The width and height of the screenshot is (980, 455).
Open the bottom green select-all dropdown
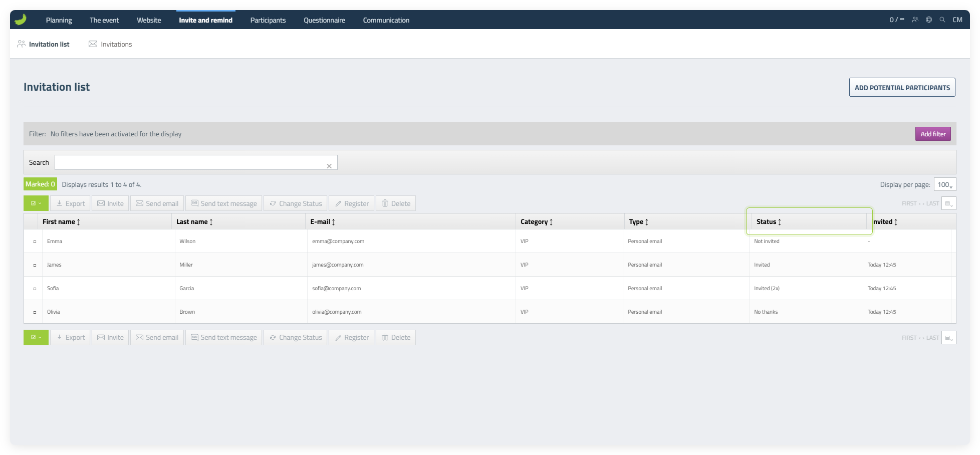click(x=36, y=337)
